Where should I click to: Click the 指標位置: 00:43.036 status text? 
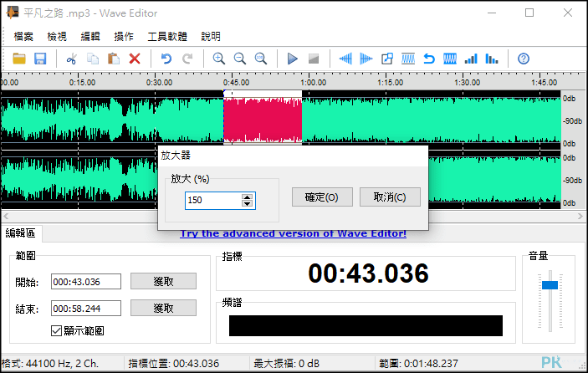click(x=174, y=363)
